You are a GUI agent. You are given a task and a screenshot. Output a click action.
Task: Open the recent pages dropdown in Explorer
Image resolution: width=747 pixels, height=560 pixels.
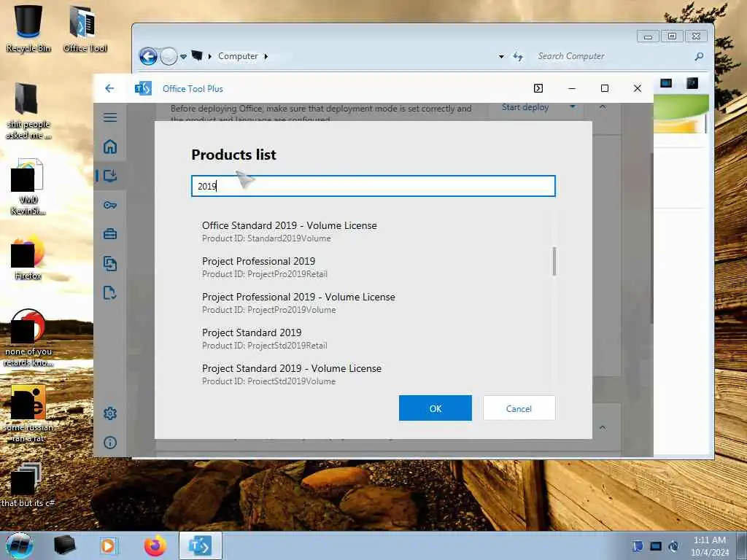tap(183, 56)
